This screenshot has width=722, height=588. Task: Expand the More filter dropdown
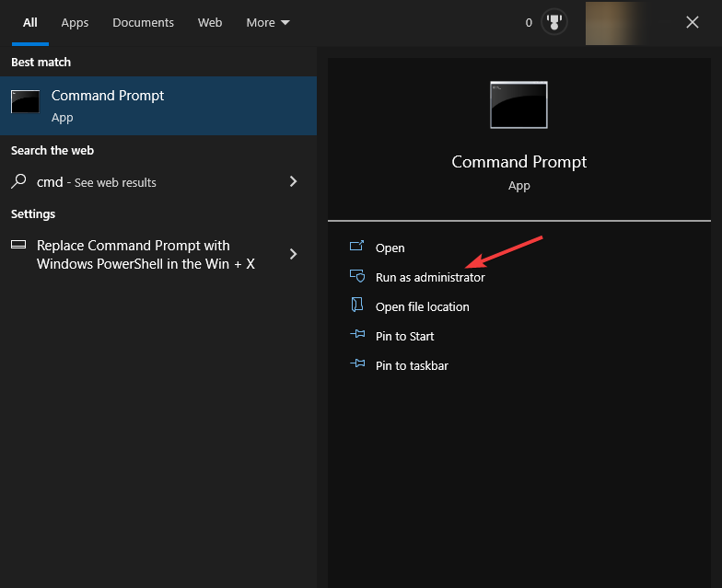pos(268,22)
